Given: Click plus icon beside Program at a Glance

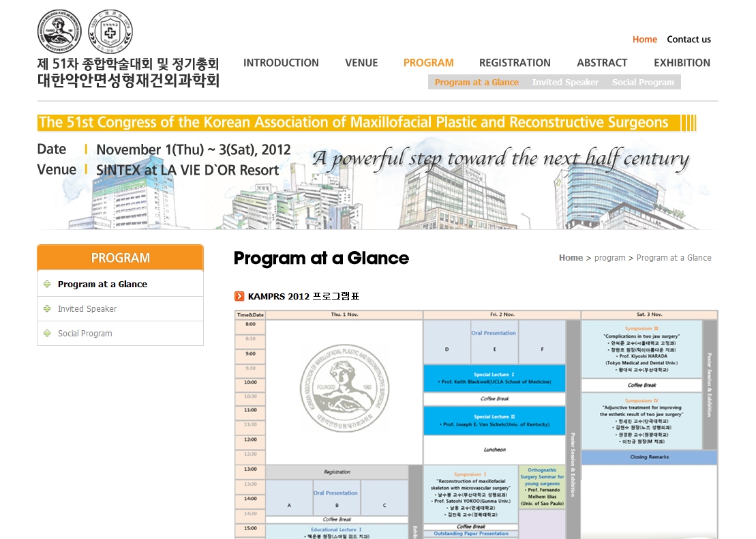Looking at the screenshot, I should [x=47, y=285].
